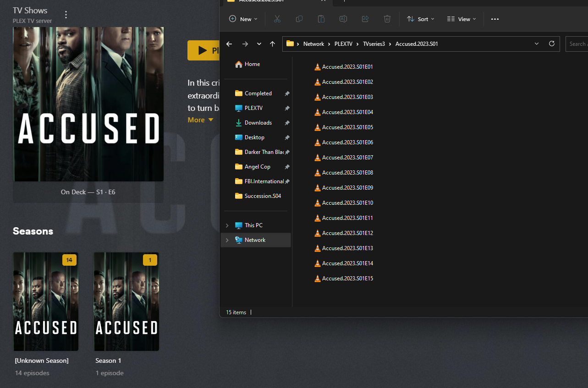Open the recent locations chevron dropdown
The height and width of the screenshot is (388, 588).
coord(259,44)
